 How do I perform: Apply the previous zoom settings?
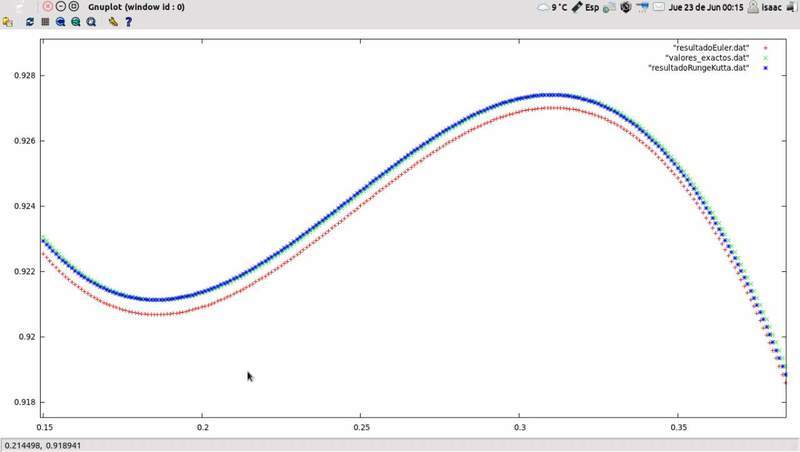[x=61, y=21]
